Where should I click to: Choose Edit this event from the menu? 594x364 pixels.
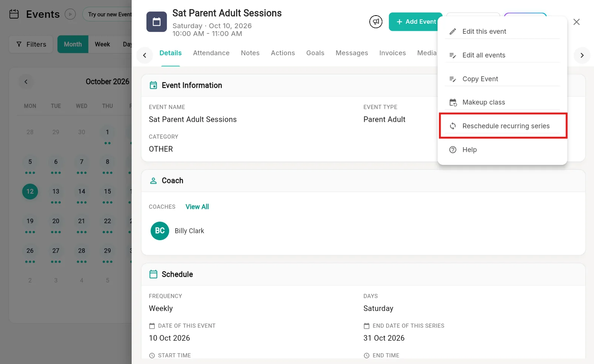[x=502, y=32]
